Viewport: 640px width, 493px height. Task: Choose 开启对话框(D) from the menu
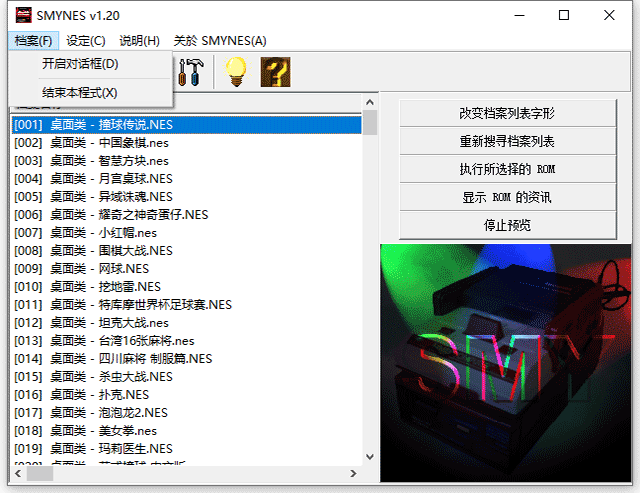click(91, 64)
